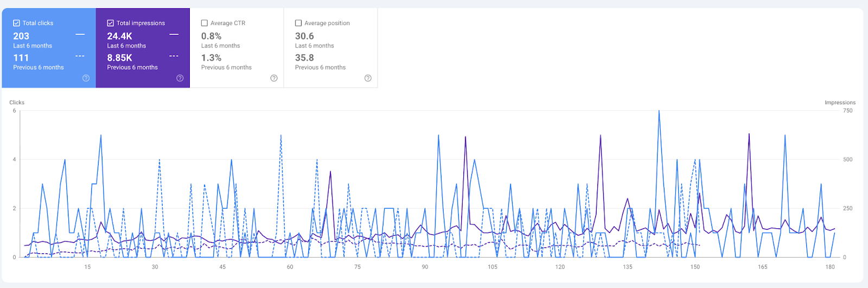Select the 24.4K total impressions value
The width and height of the screenshot is (868, 288).
(x=119, y=36)
